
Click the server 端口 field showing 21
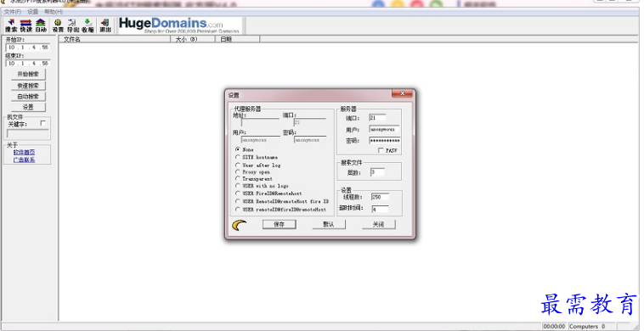pos(377,118)
